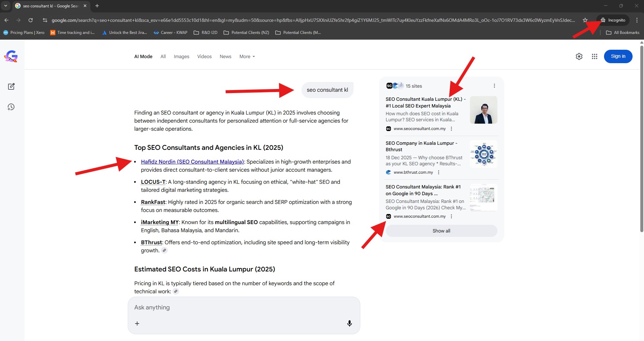The width and height of the screenshot is (644, 341).
Task: Click the plus attachment icon in ask box
Action: (x=137, y=324)
